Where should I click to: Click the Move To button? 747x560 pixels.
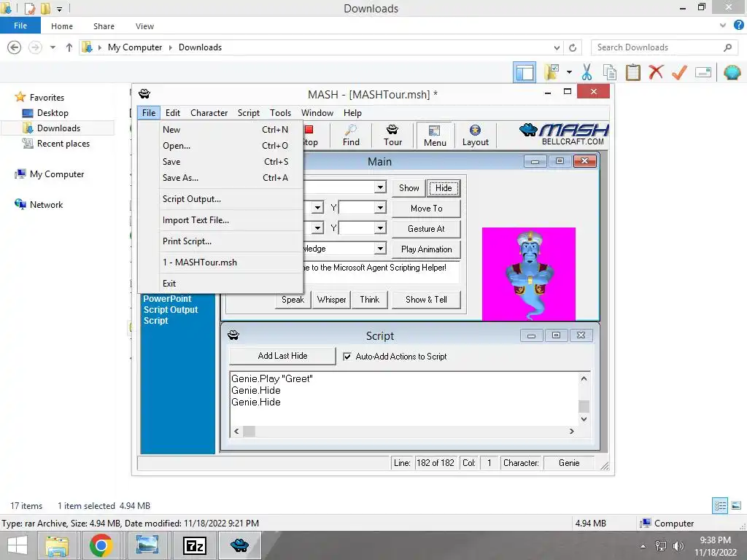(x=426, y=208)
